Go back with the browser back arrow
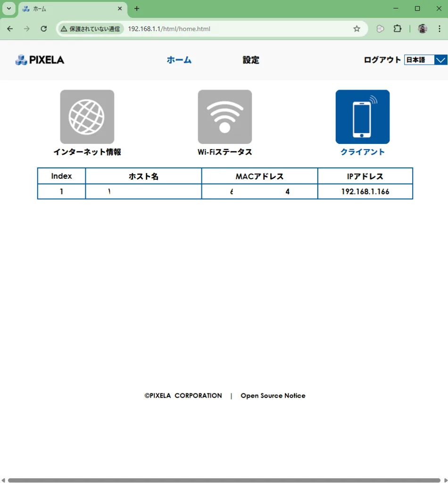448x483 pixels. [x=10, y=29]
